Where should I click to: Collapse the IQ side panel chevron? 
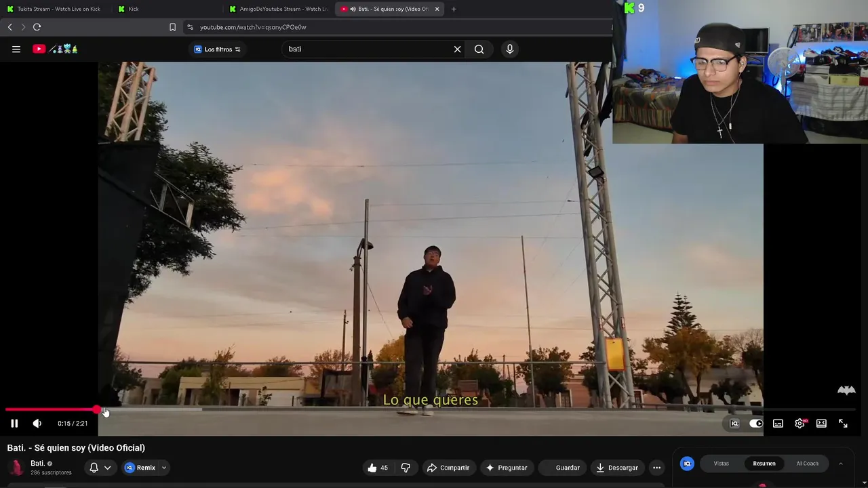click(840, 464)
